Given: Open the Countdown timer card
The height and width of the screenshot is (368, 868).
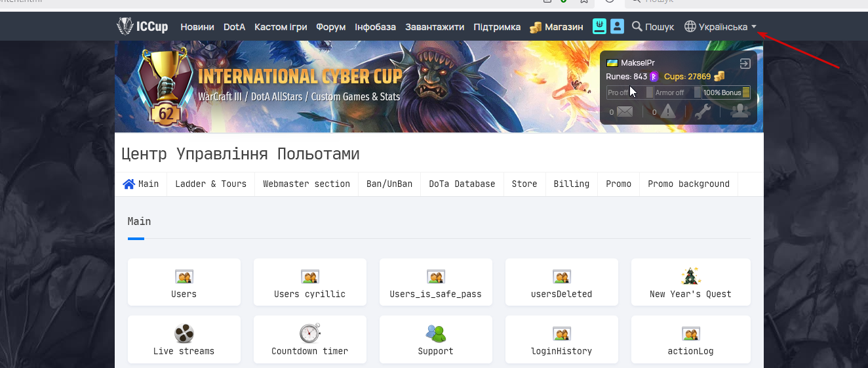Looking at the screenshot, I should point(310,339).
